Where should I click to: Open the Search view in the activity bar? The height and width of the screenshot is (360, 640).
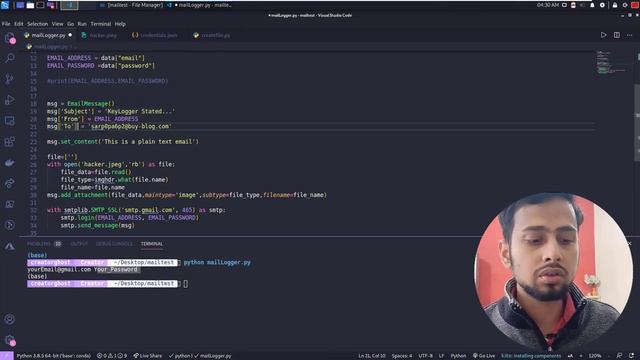9,58
